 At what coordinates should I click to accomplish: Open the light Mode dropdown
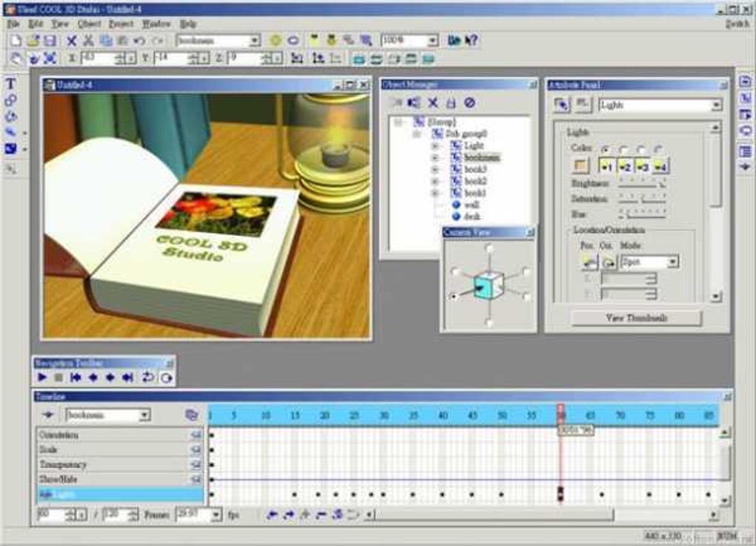pos(672,262)
